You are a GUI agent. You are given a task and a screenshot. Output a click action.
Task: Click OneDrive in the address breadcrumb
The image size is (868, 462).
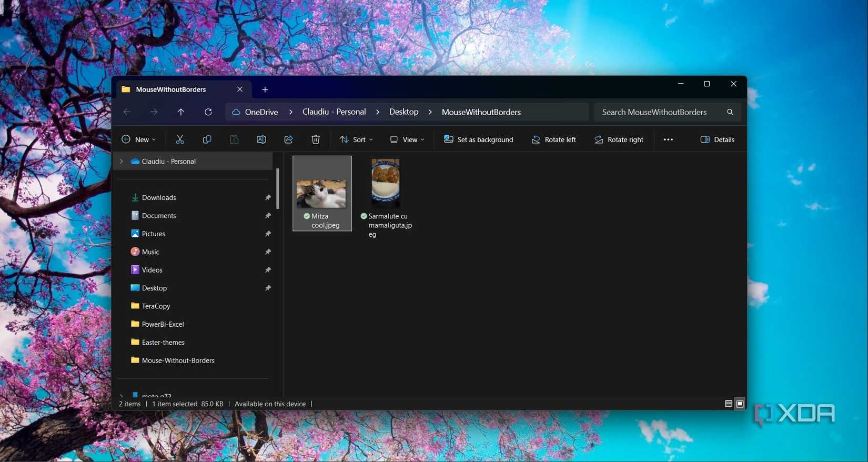click(x=261, y=112)
